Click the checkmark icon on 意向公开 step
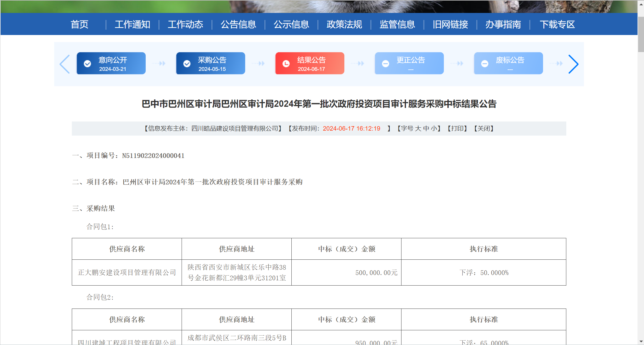The height and width of the screenshot is (345, 644). tap(87, 64)
